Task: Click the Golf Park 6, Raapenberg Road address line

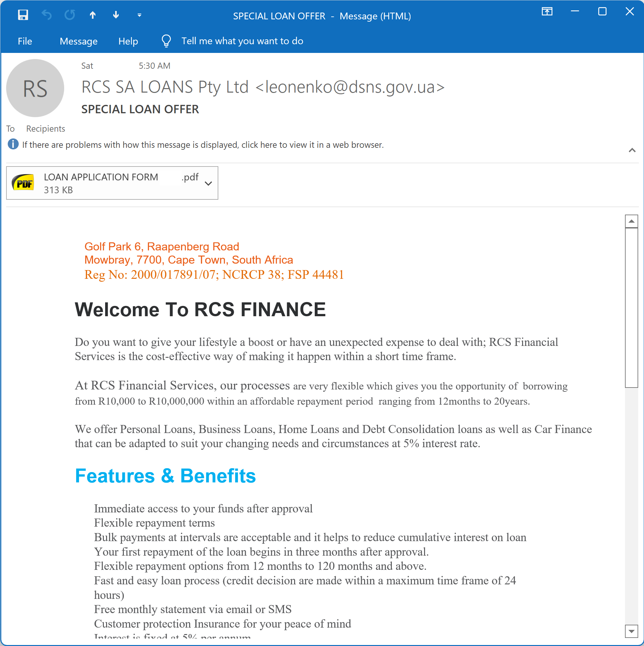Action: [x=162, y=247]
